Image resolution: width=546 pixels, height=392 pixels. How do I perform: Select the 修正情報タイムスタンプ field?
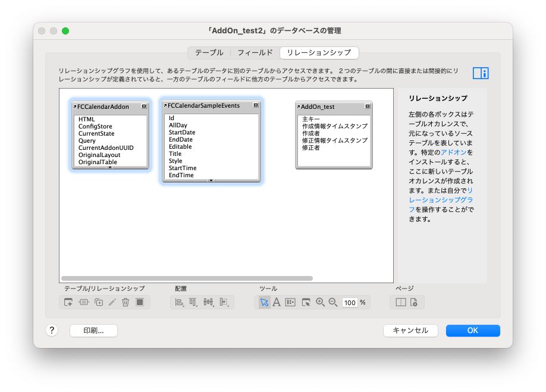click(334, 140)
